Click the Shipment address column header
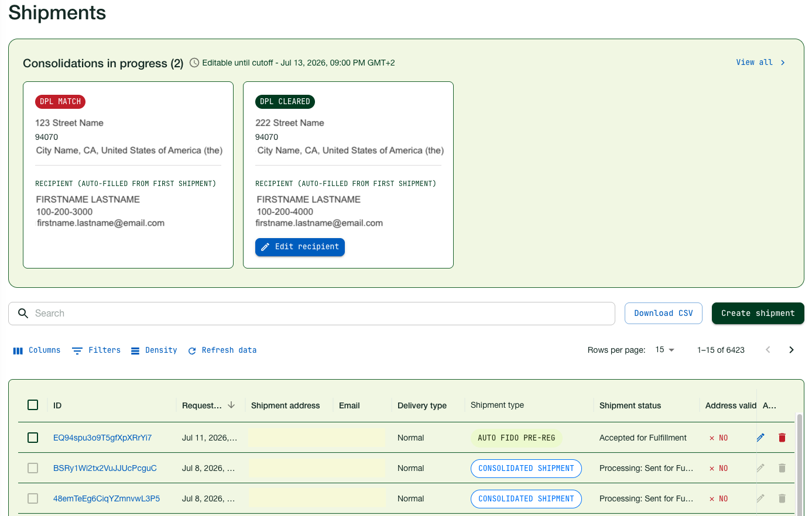 pyautogui.click(x=286, y=405)
